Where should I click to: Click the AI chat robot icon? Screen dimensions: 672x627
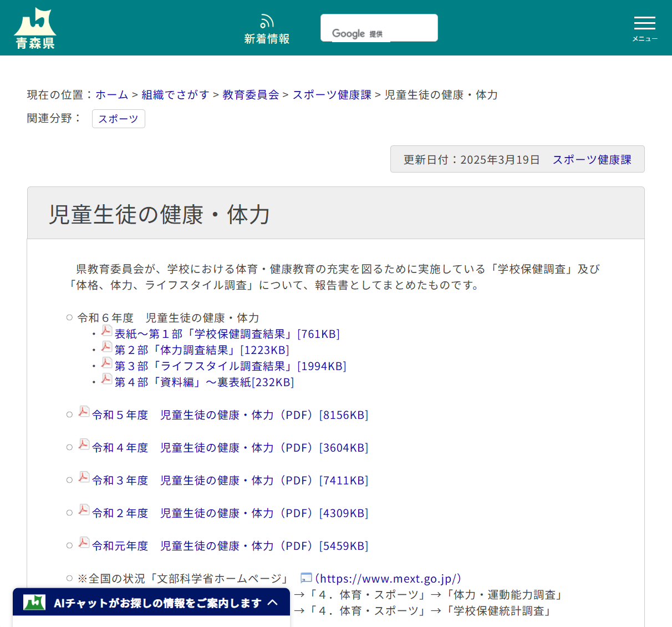click(33, 602)
